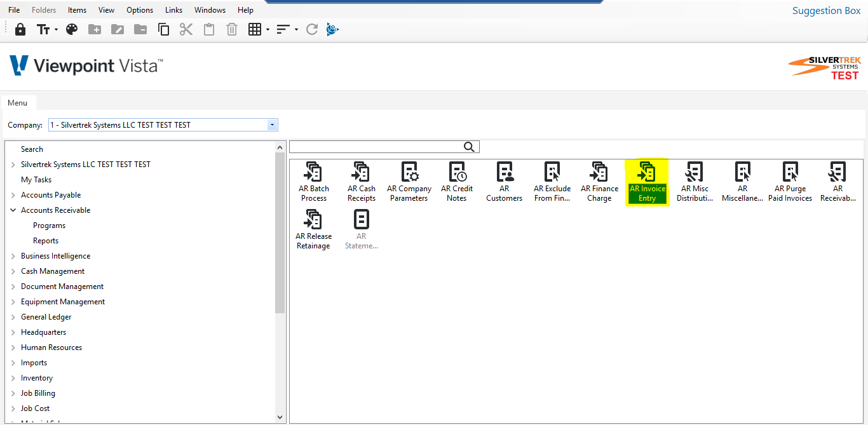The height and width of the screenshot is (425, 868).
Task: Open AR Release Retainage program
Action: tap(314, 229)
